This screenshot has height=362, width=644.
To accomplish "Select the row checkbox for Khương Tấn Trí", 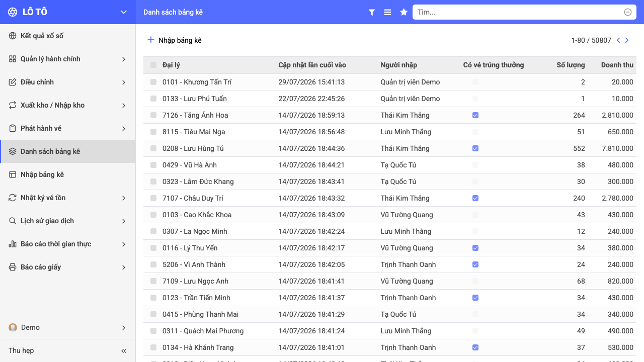I will [x=153, y=82].
